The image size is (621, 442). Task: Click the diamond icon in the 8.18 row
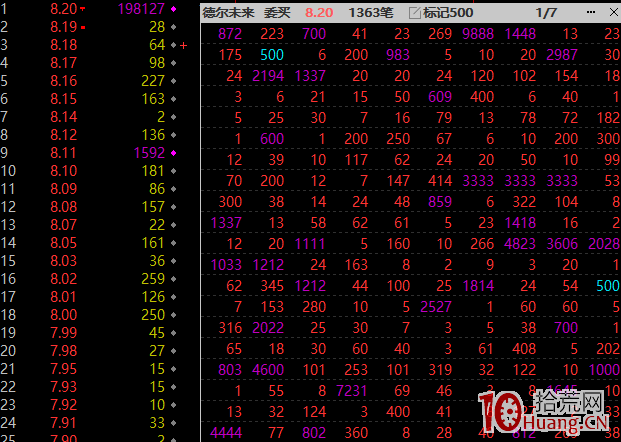173,45
